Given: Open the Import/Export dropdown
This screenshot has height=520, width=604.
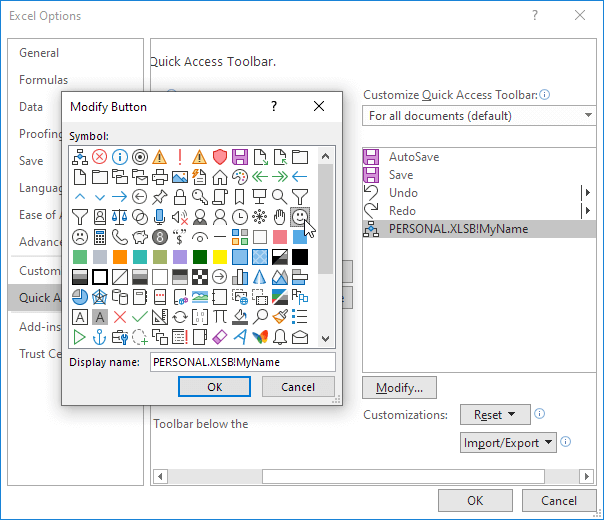Looking at the screenshot, I should click(x=509, y=442).
